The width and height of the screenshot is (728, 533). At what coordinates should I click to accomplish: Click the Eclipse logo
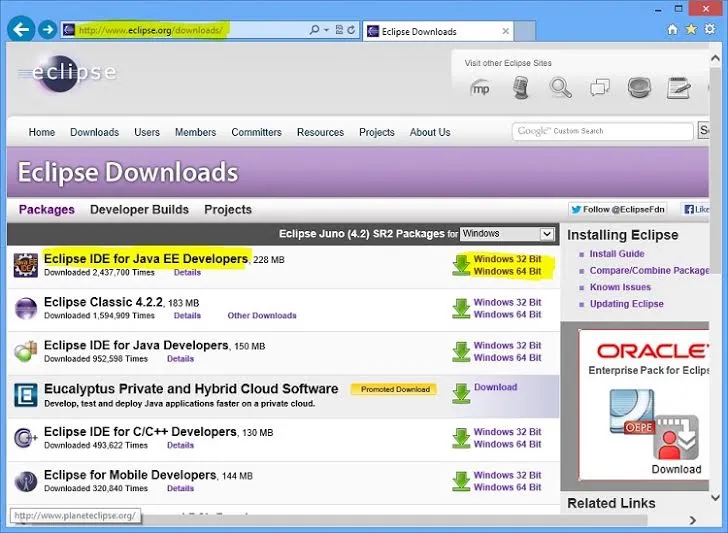point(66,73)
